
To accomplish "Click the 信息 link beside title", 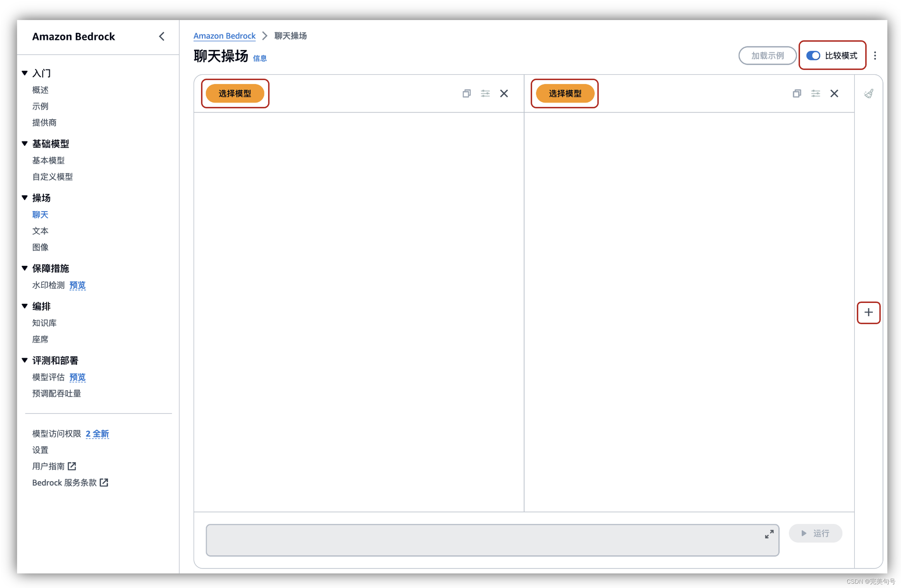I will point(260,58).
